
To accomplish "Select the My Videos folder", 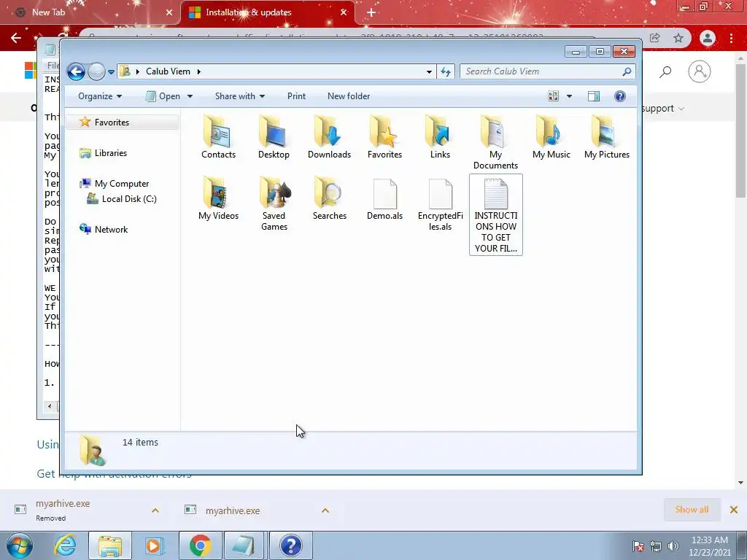I will pos(218,198).
